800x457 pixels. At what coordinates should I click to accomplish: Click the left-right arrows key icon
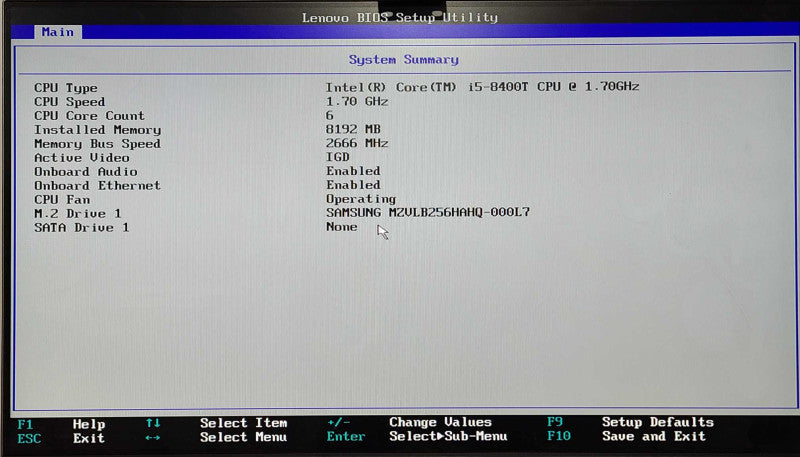(x=153, y=438)
